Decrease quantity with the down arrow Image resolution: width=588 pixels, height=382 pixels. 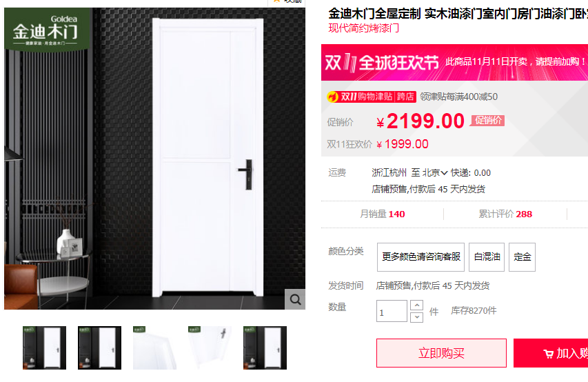416,317
